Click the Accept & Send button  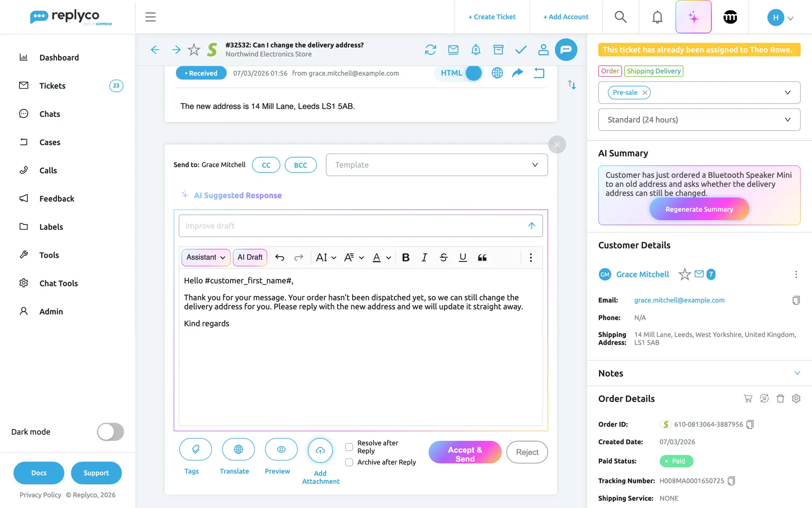(465, 452)
